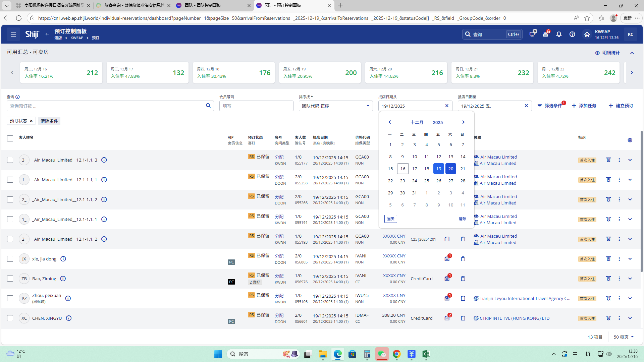The width and height of the screenshot is (644, 362).
Task: Open the sort by 团队代码 正序 dropdown
Action: coord(335,106)
